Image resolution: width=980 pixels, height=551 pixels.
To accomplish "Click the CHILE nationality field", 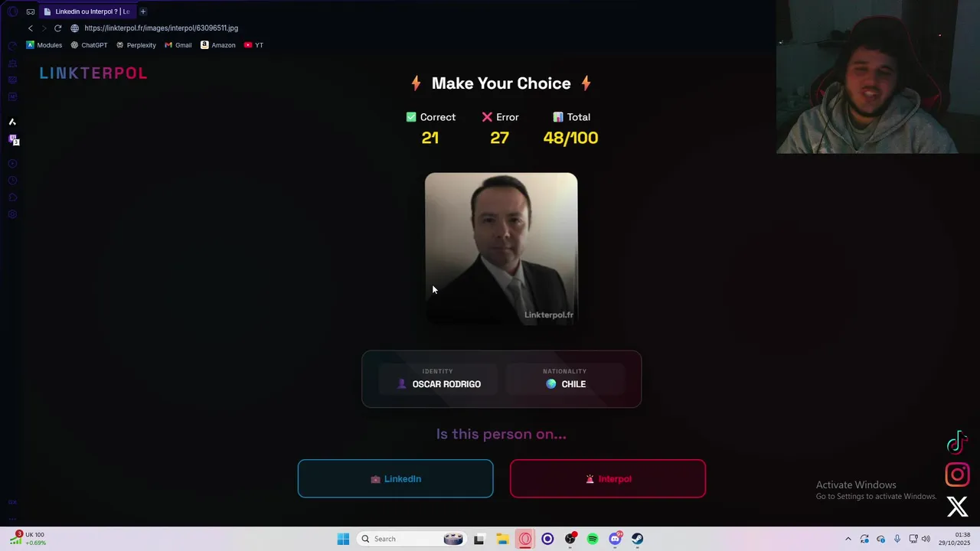I will point(565,379).
